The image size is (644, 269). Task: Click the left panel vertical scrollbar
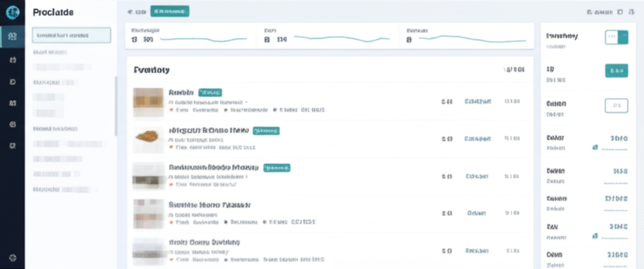(115, 106)
